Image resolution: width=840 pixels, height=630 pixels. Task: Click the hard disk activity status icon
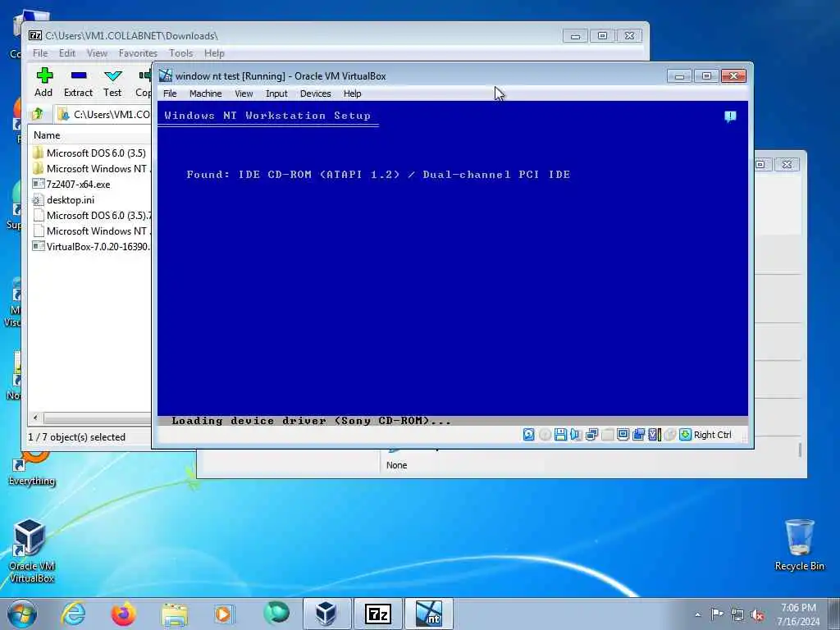pos(529,435)
